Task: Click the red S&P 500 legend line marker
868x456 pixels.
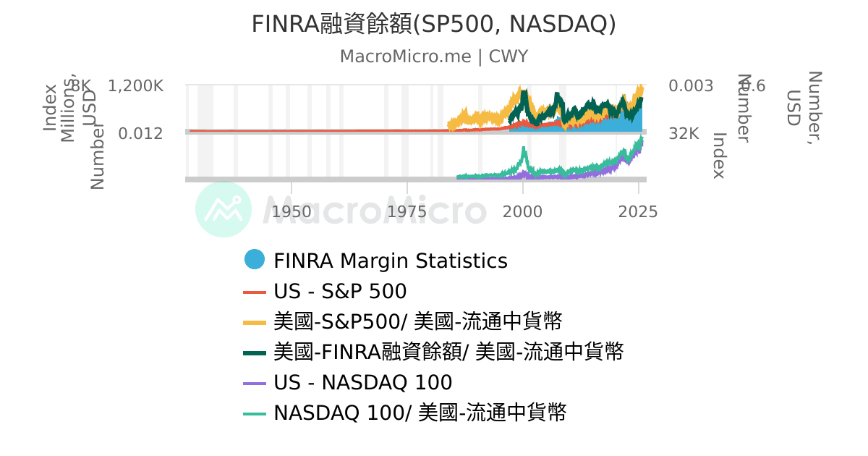Action: click(255, 292)
